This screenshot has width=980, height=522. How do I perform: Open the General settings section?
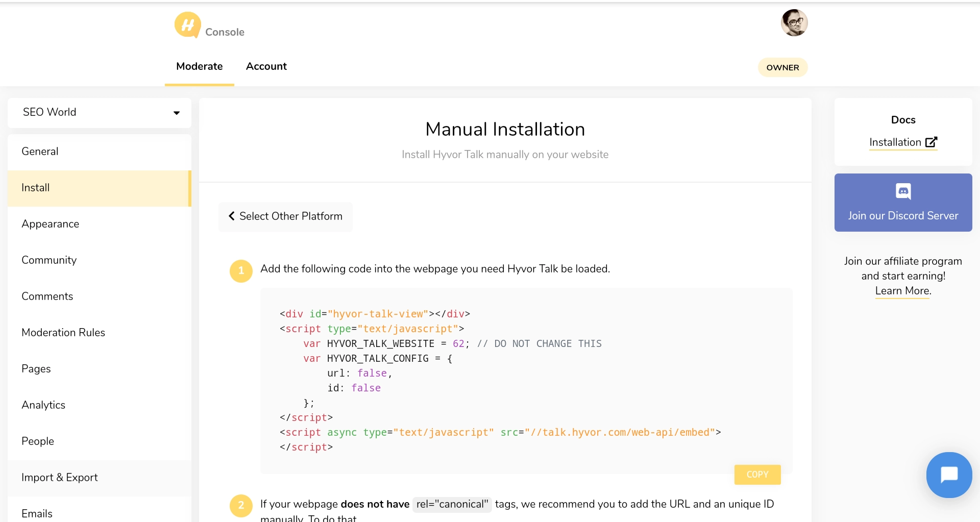coord(100,152)
